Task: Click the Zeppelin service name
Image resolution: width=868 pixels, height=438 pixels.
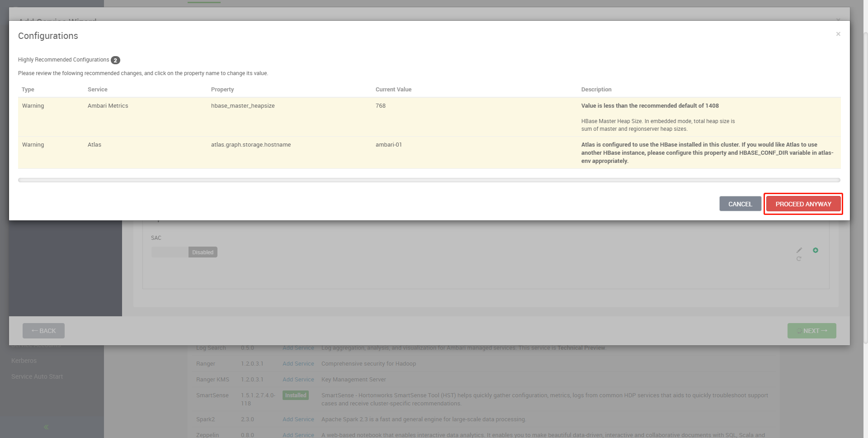Action: click(208, 435)
